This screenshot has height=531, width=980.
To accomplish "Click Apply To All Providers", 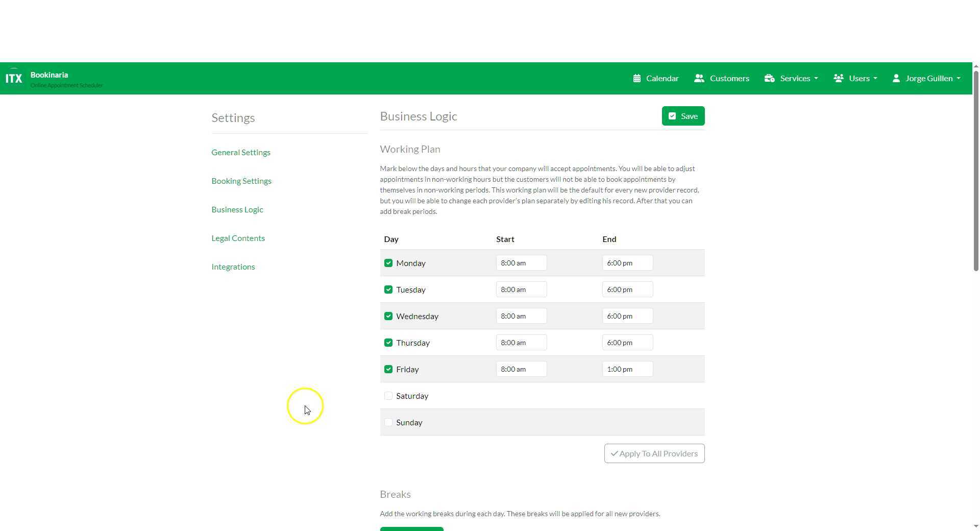I will [x=654, y=453].
